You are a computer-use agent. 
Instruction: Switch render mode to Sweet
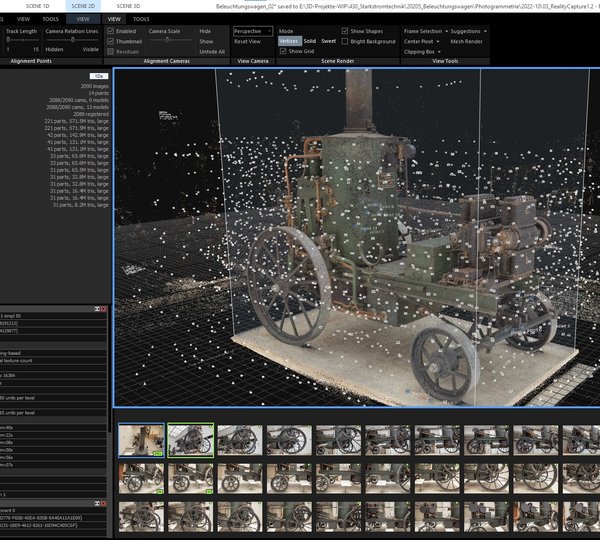point(328,41)
